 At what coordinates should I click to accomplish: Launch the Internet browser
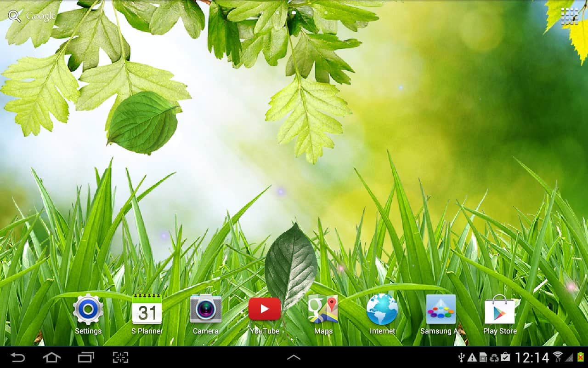(x=382, y=310)
